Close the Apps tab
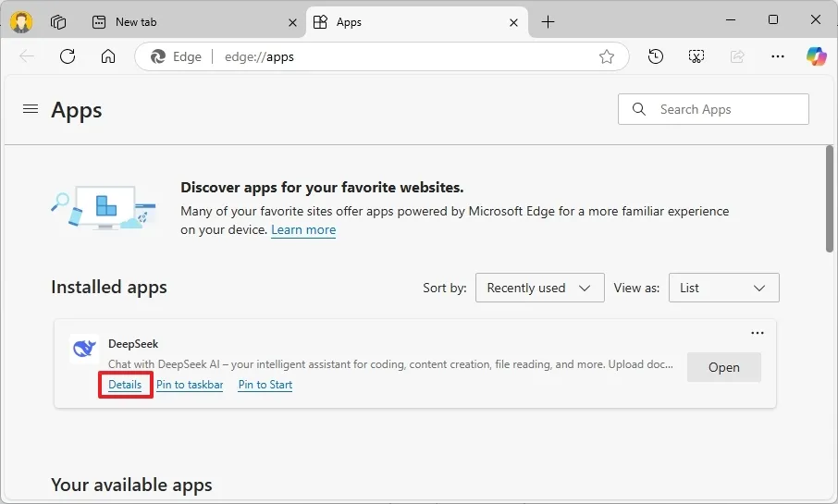Viewport: 838px width, 504px height. click(513, 22)
